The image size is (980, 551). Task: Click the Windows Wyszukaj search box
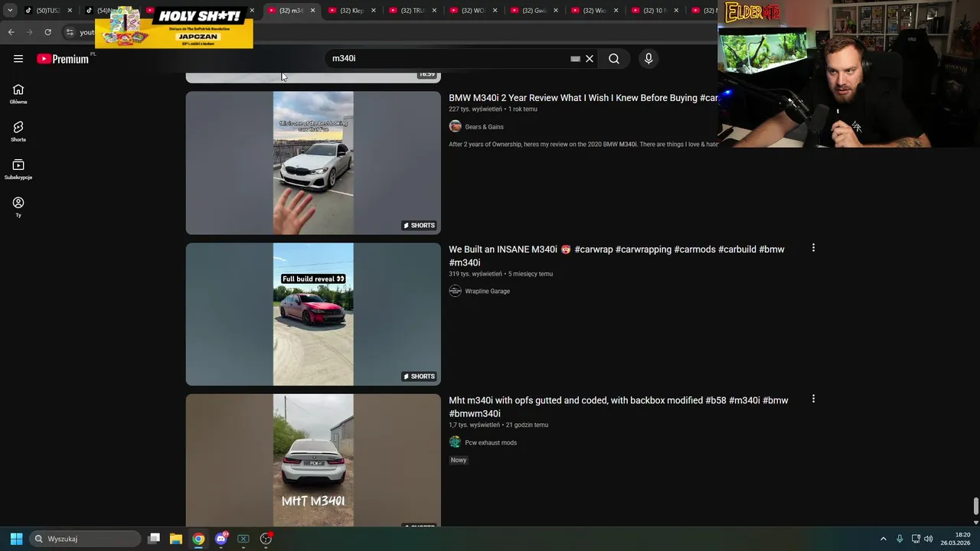point(85,539)
